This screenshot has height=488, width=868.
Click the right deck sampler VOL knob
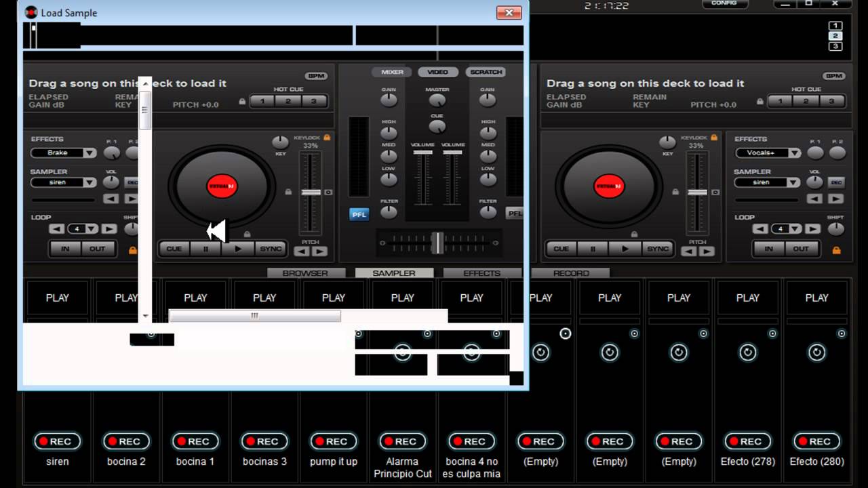(814, 182)
